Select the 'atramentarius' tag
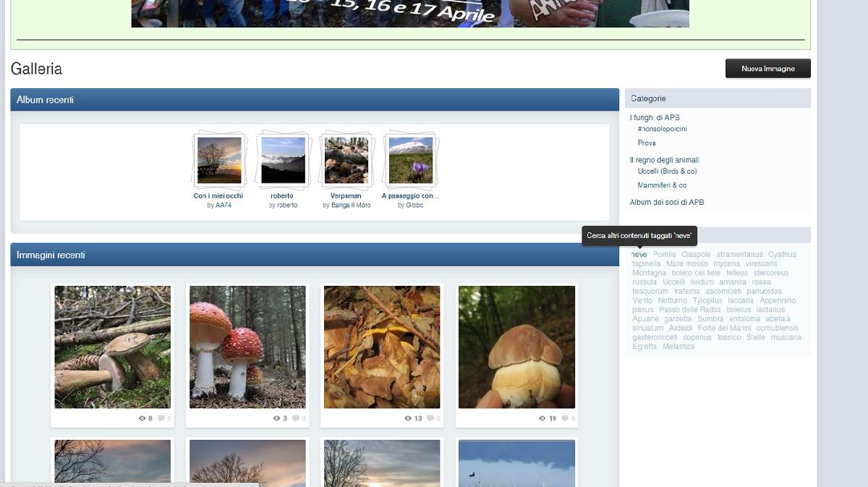 click(739, 255)
